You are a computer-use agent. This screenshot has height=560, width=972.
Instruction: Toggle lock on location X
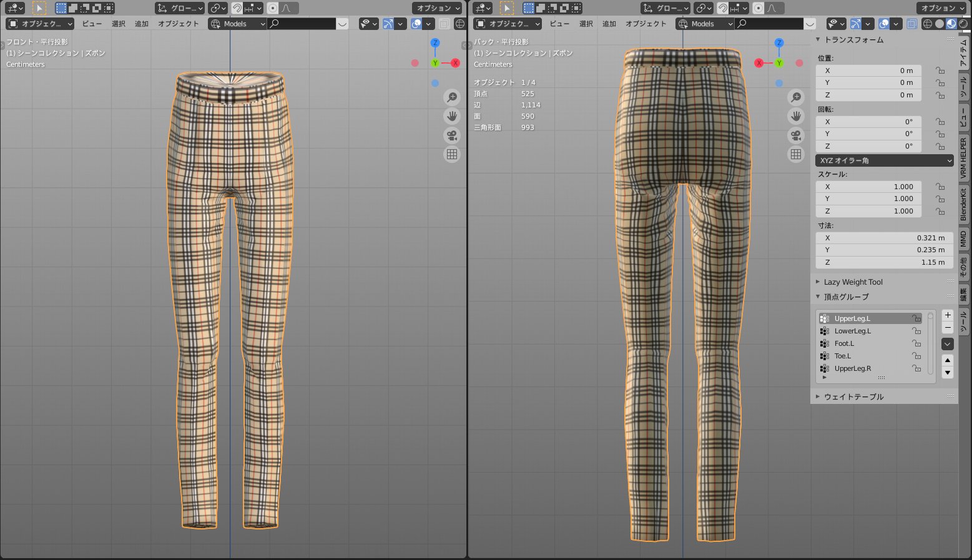tap(940, 71)
